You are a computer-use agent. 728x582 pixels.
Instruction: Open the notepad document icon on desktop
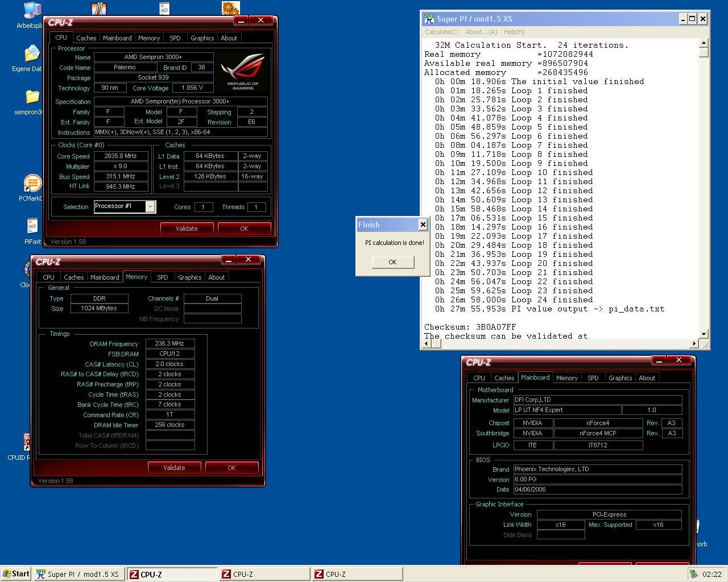coord(164,7)
